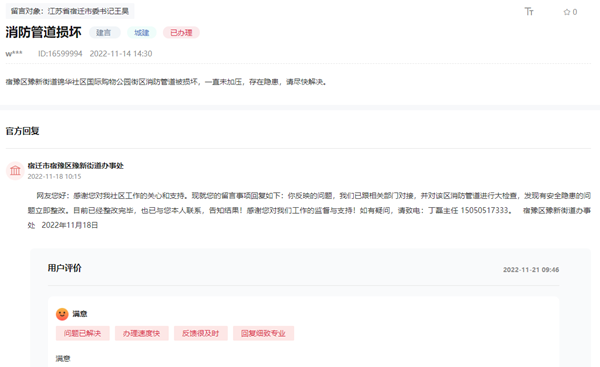The height and width of the screenshot is (367, 600).
Task: Click the message body about 国际购物公园
Action: coord(166,82)
